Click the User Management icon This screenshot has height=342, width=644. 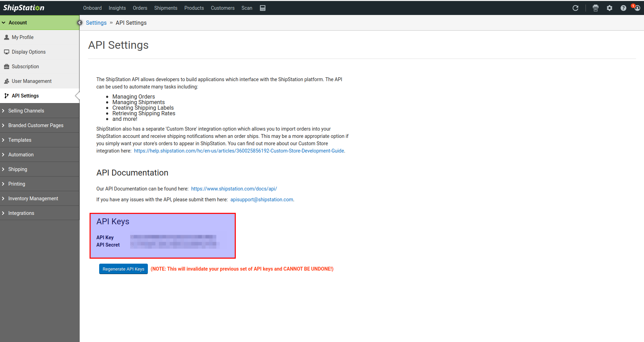(7, 81)
